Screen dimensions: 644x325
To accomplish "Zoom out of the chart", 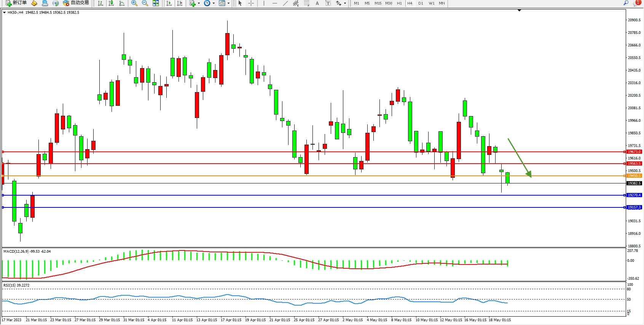I will tap(145, 3).
